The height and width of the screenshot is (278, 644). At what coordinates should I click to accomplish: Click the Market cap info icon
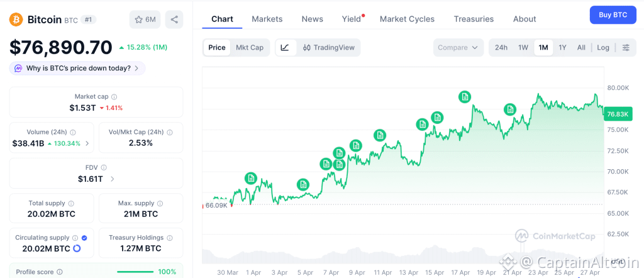coord(114,97)
